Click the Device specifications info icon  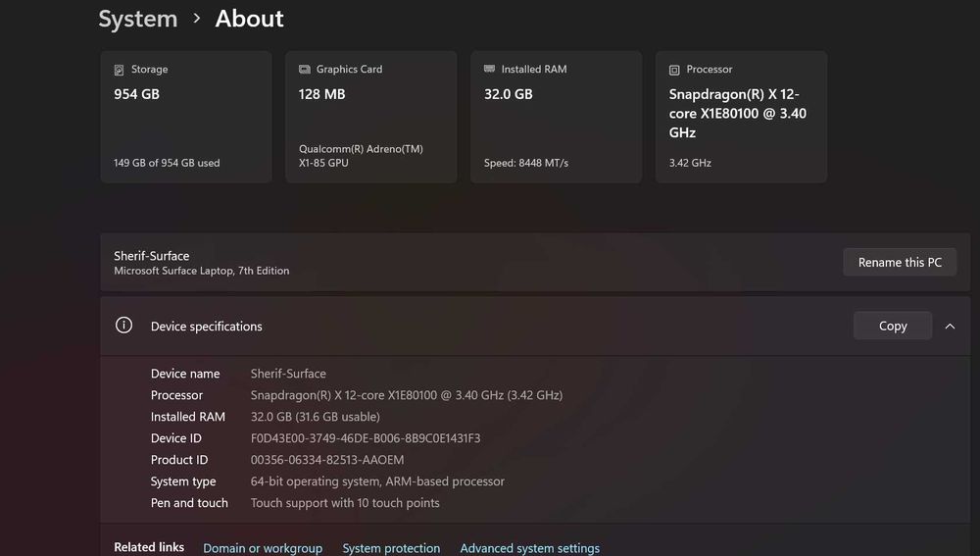(x=123, y=326)
